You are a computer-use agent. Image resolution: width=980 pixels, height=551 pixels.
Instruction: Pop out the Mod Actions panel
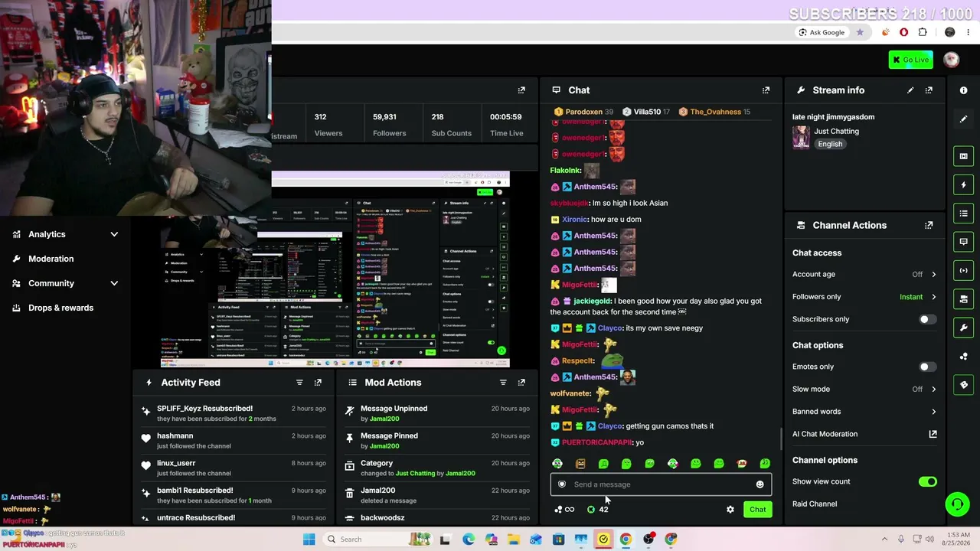(521, 383)
